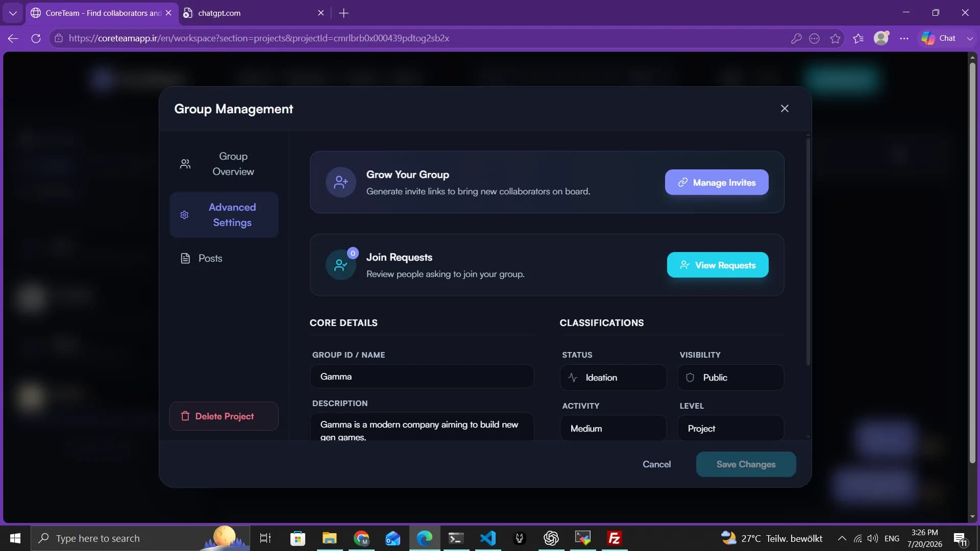Reload the current page
The width and height of the screenshot is (980, 551).
pos(36,38)
